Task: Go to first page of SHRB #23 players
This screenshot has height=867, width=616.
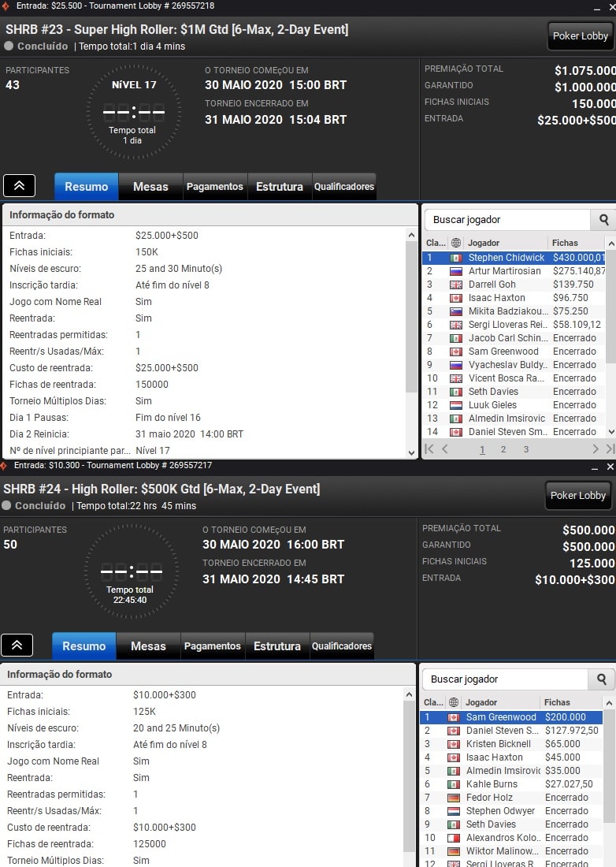Action: tap(429, 449)
